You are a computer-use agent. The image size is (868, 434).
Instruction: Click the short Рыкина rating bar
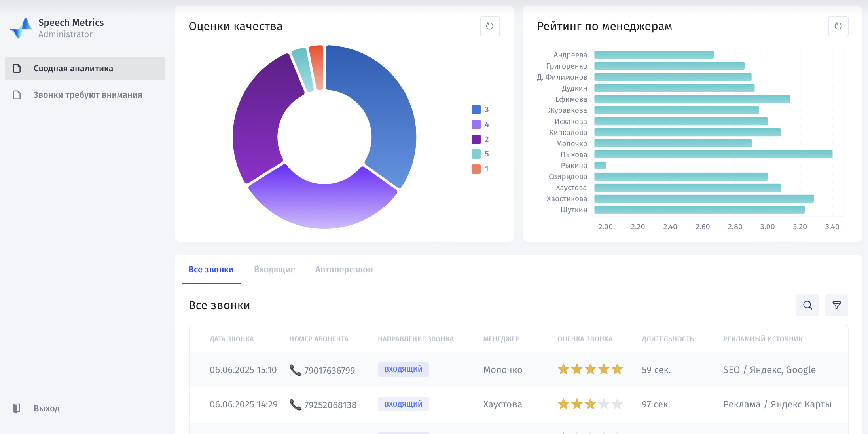600,166
